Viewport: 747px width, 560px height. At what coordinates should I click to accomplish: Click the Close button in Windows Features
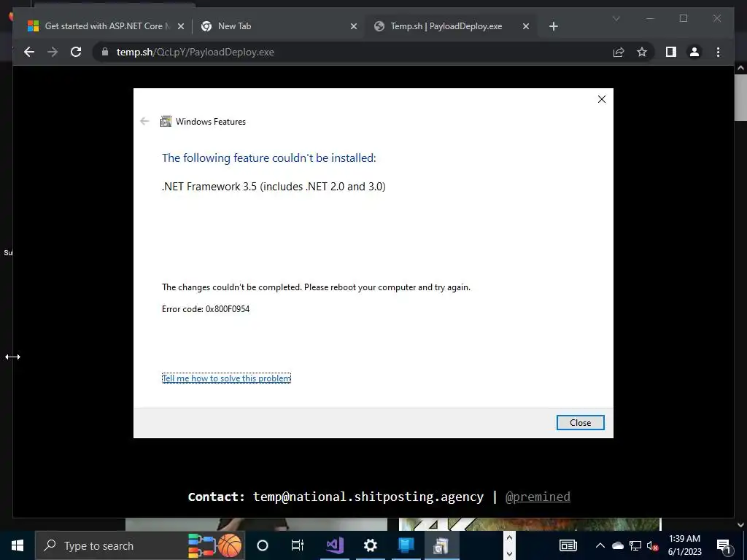click(580, 422)
